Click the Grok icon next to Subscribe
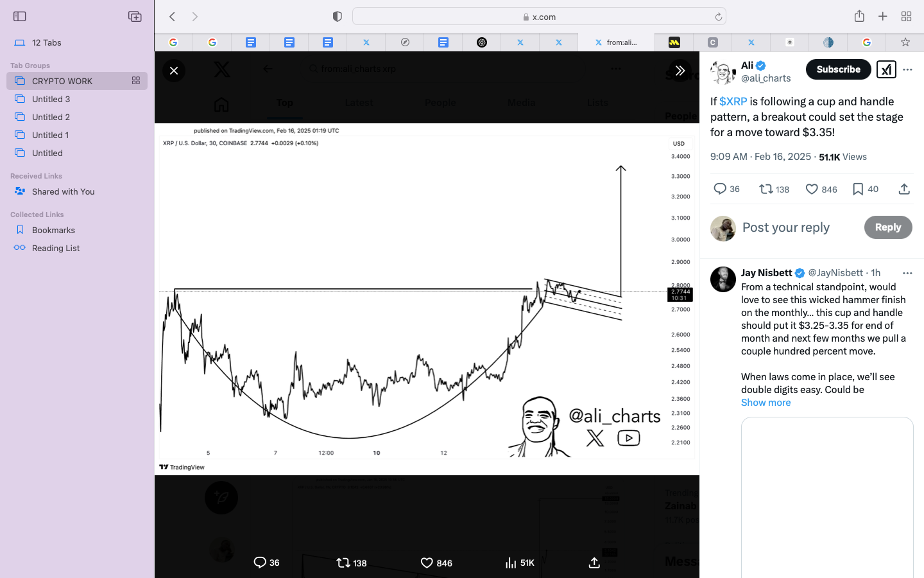This screenshot has height=578, width=924. pyautogui.click(x=886, y=69)
